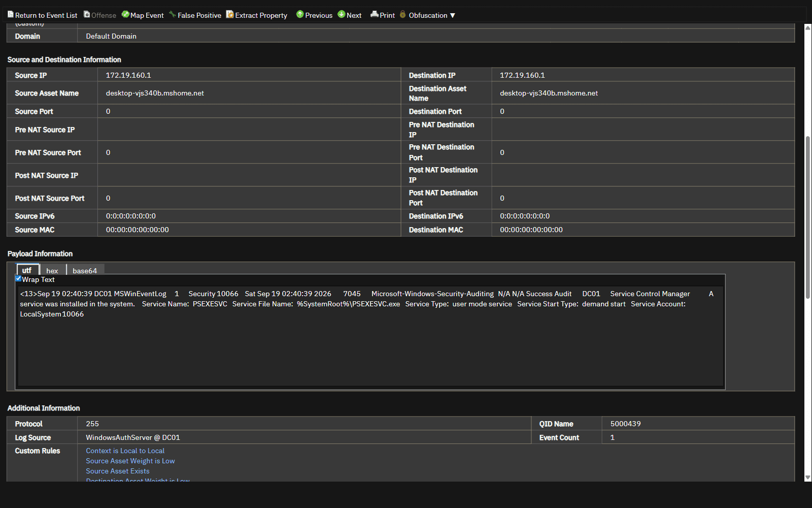Click the Custom Rules label
Image resolution: width=812 pixels, height=508 pixels.
click(38, 451)
